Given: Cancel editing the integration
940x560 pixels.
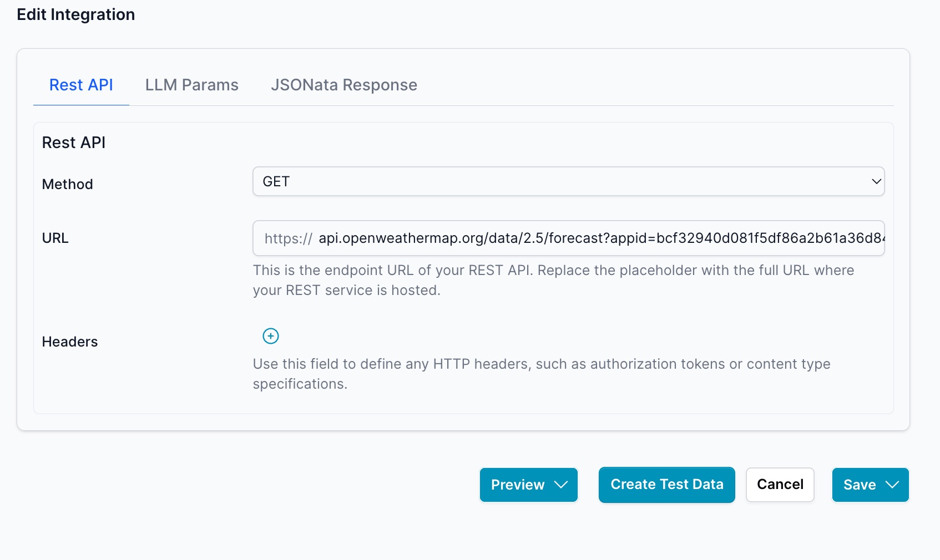Looking at the screenshot, I should coord(780,485).
